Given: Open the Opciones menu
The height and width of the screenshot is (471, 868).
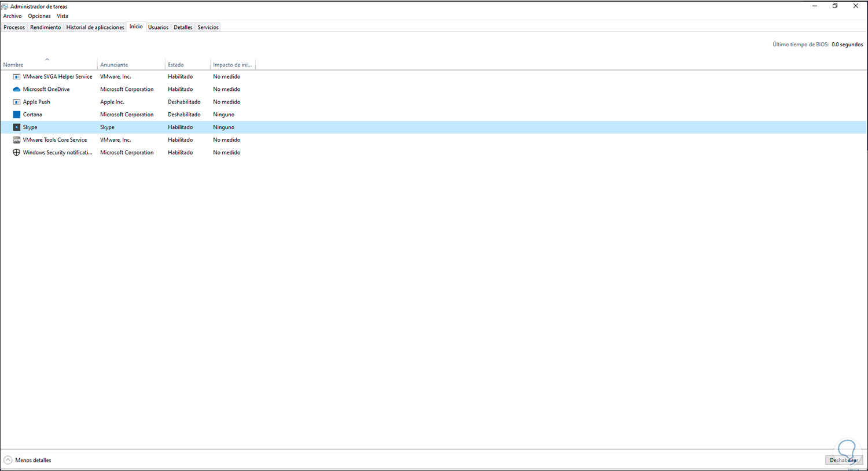Looking at the screenshot, I should tap(39, 16).
